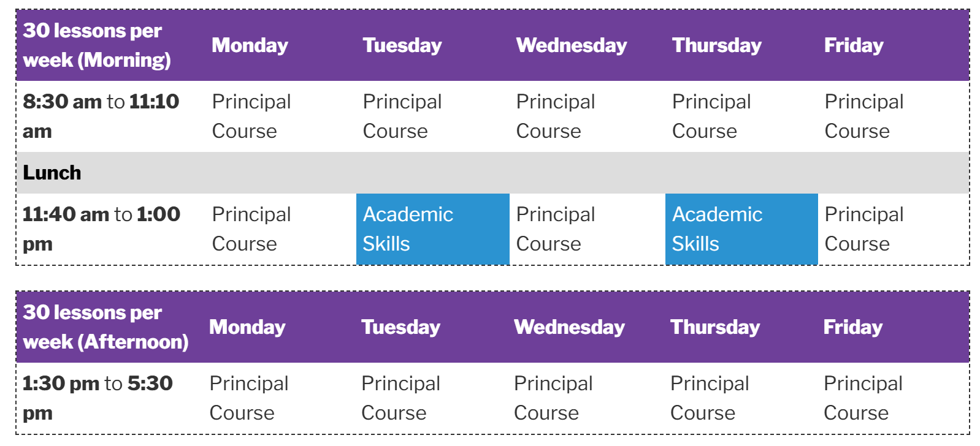Click Tuesday header in the Morning table
Viewport: 980px width, 446px height.
pyautogui.click(x=402, y=45)
